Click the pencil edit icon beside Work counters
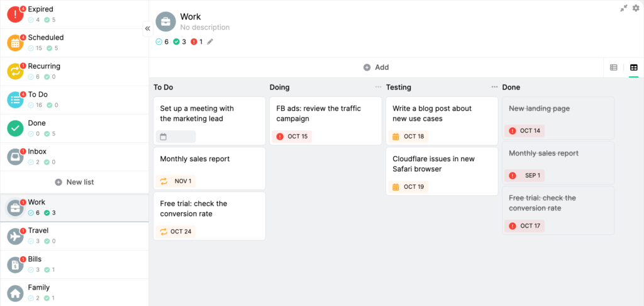644x306 pixels. tap(210, 42)
